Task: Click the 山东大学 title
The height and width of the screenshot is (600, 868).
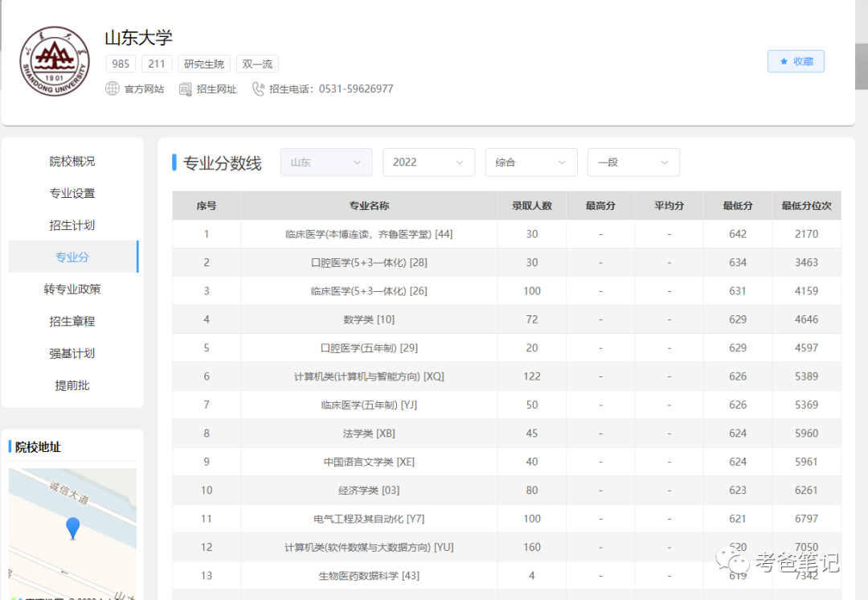Action: pos(138,38)
